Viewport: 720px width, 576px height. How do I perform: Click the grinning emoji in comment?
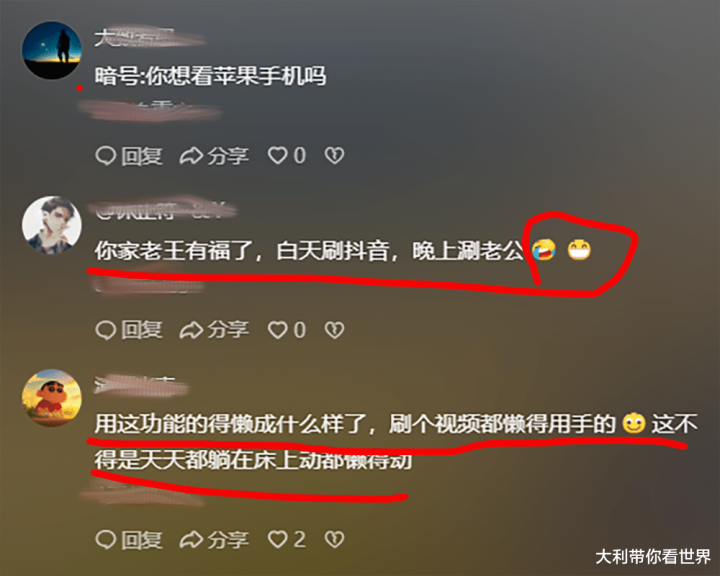tap(579, 250)
